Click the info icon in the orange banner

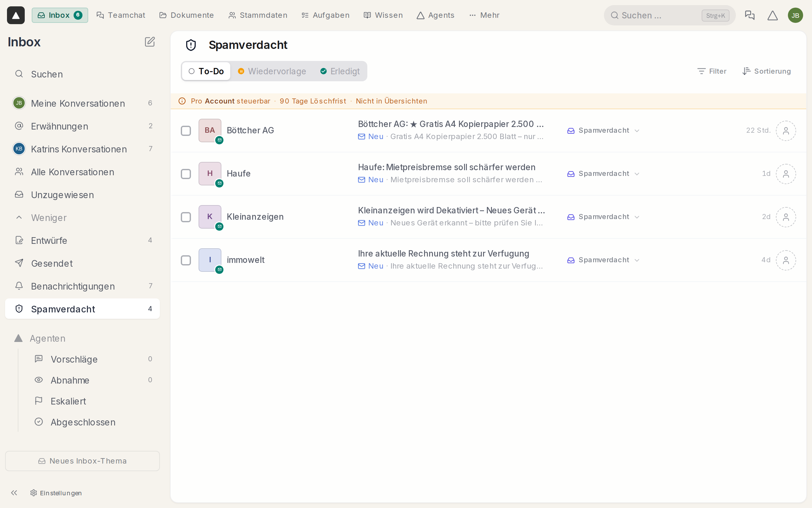[182, 101]
